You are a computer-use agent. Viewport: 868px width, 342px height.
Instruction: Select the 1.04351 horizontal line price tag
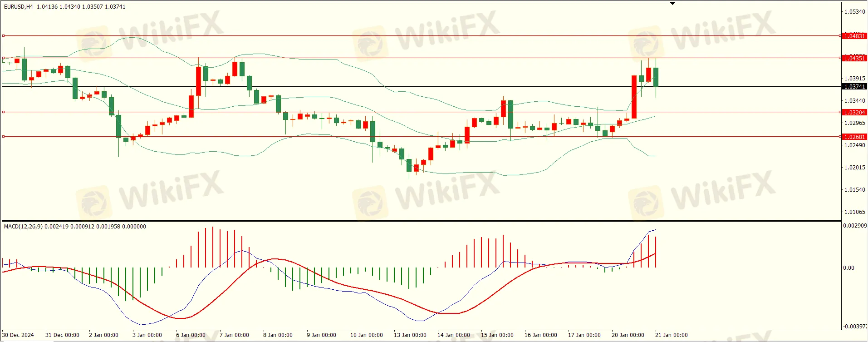click(x=854, y=58)
